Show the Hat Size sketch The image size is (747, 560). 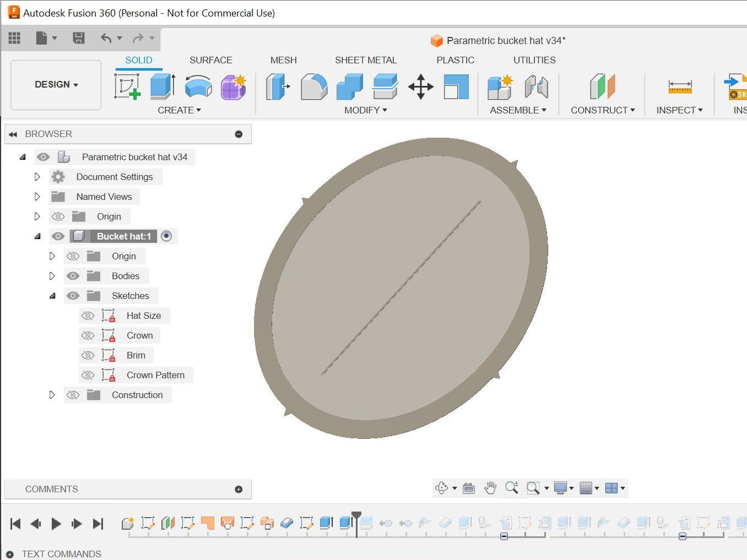88,316
